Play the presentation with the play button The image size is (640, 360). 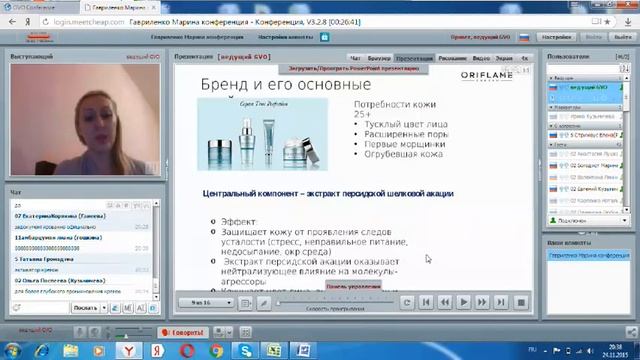[x=463, y=302]
